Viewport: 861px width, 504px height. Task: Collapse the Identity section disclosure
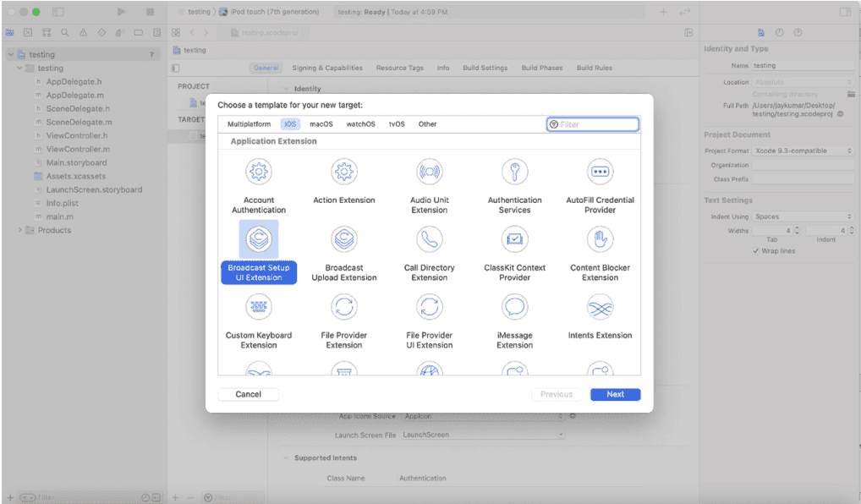[286, 89]
